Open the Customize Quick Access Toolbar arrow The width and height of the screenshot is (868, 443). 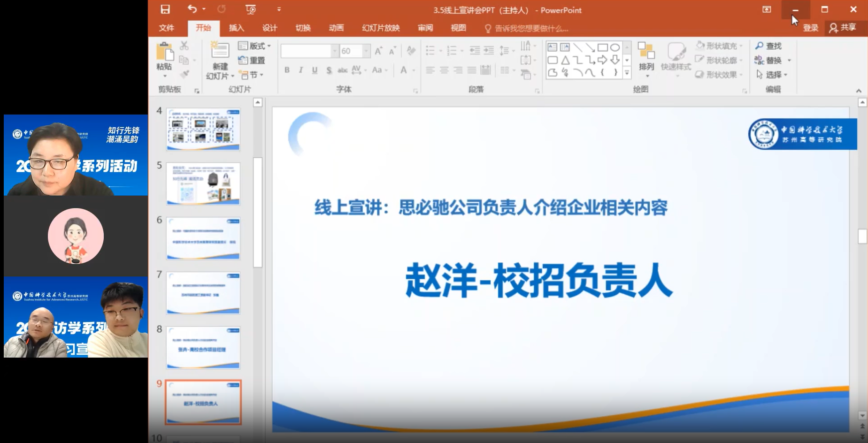(279, 9)
